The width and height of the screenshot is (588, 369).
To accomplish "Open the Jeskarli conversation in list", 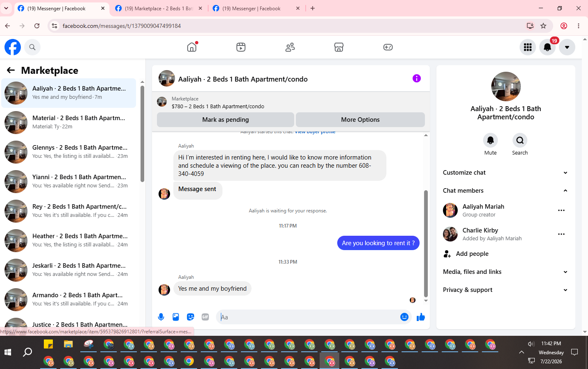I will 69,270.
